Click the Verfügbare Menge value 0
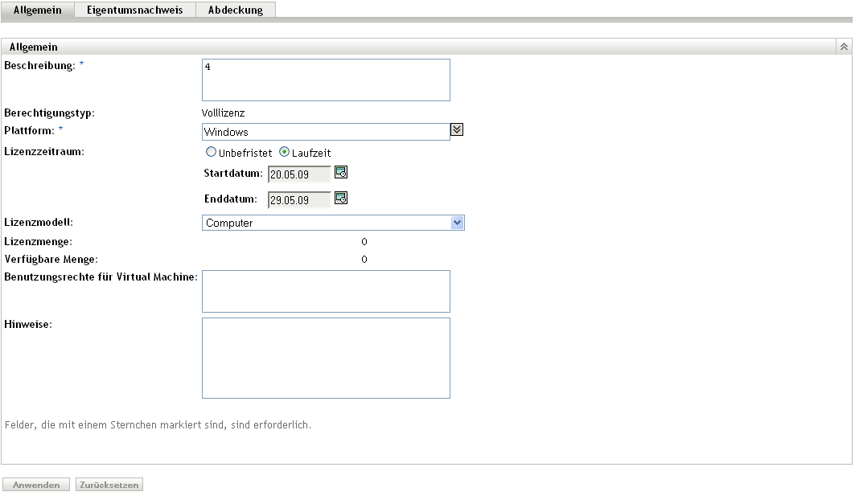855x504 pixels. point(364,260)
